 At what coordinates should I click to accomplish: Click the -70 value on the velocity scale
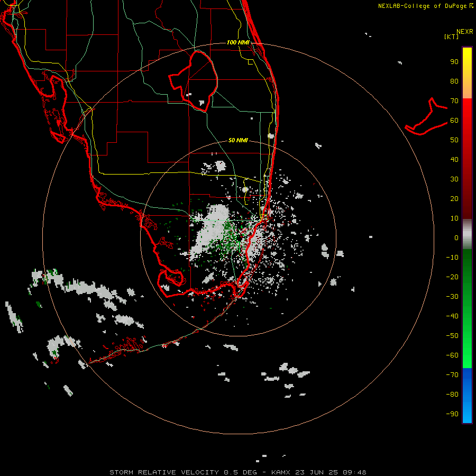coord(452,375)
